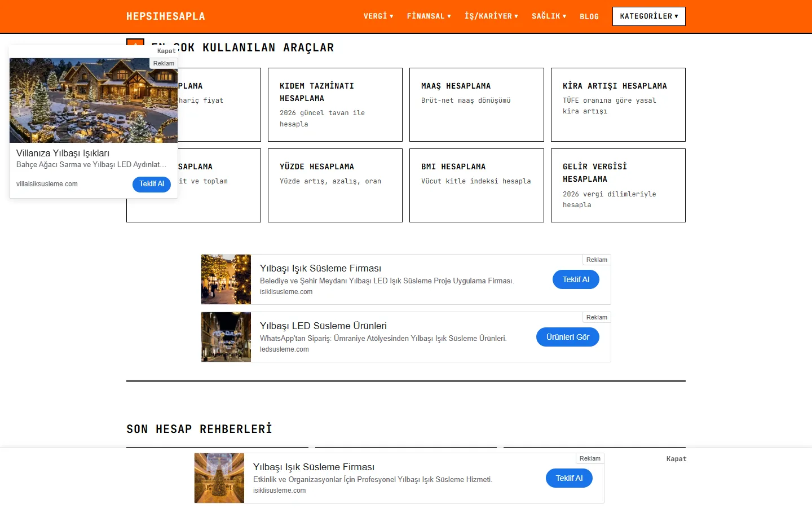Click the Etkinlik ve Organizasyonlar ad description
Viewport: 812px width, 508px height.
pyautogui.click(x=373, y=479)
